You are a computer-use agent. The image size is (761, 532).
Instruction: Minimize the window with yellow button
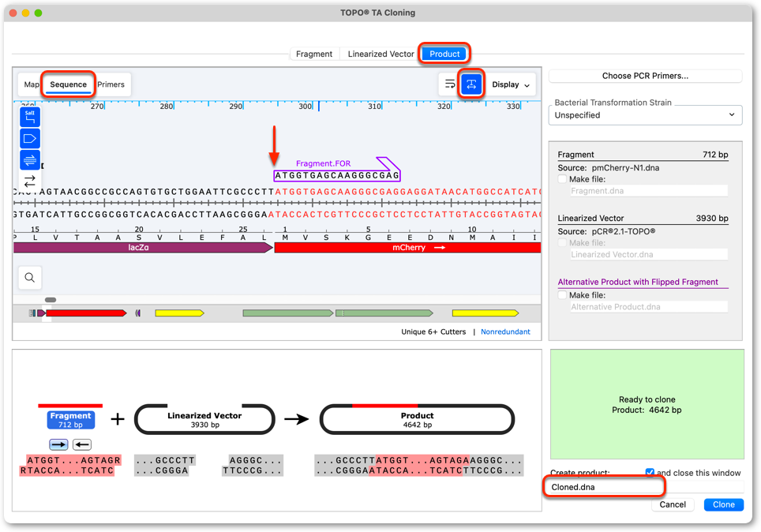[26, 13]
